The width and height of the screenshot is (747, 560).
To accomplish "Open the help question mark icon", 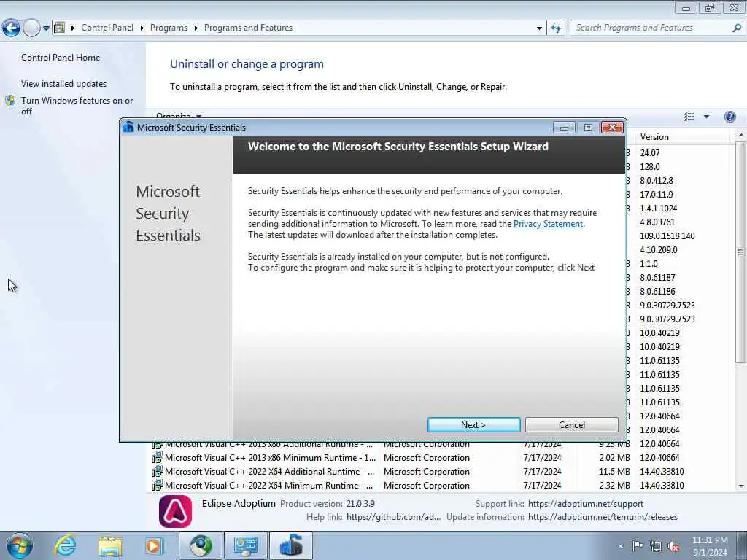I will pyautogui.click(x=729, y=117).
